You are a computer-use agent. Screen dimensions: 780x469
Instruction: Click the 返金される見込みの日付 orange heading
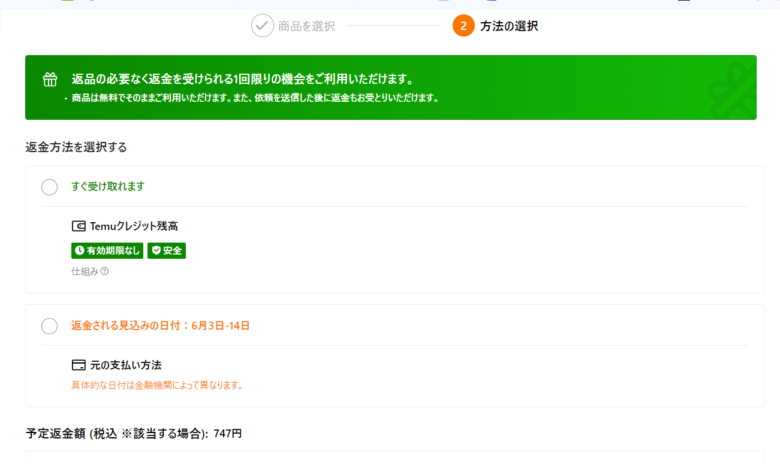(160, 326)
